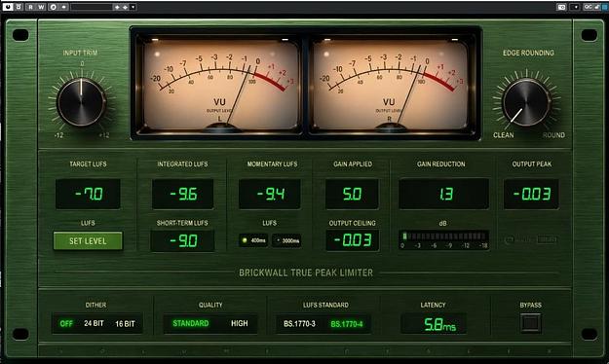Click the Edge Rounding knob
This screenshot has width=609, height=364.
coord(526,102)
